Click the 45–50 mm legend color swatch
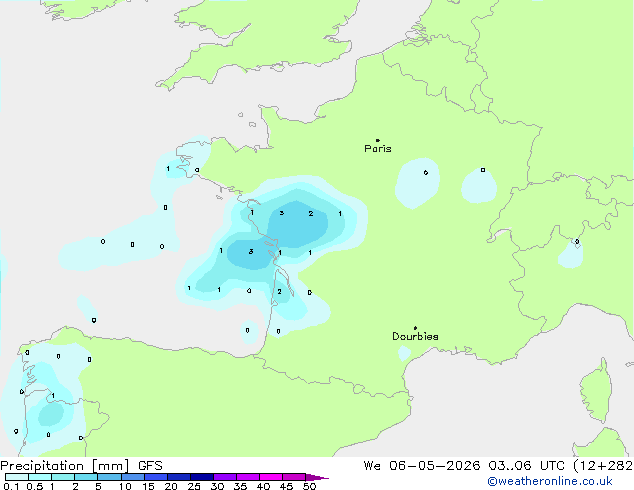 tap(294, 477)
